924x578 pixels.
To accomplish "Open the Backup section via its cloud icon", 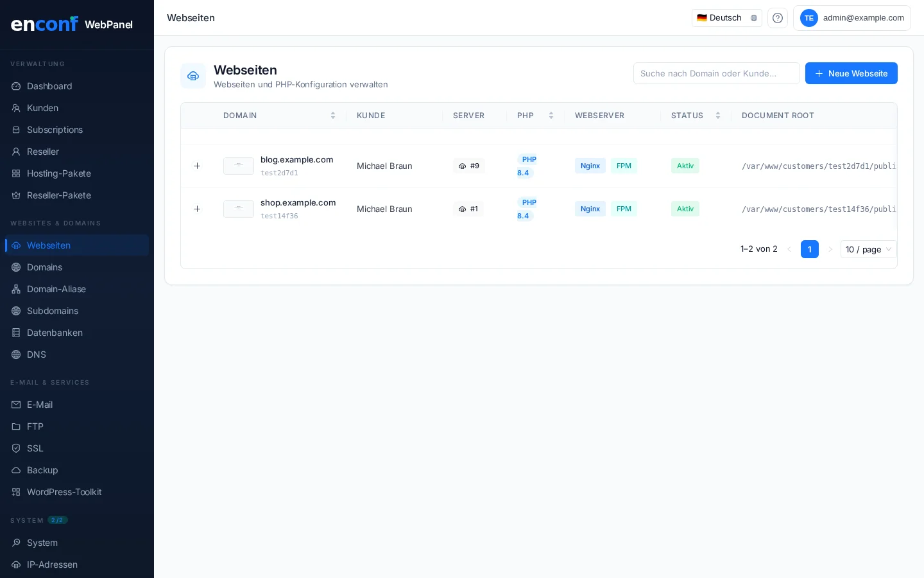I will click(x=15, y=470).
